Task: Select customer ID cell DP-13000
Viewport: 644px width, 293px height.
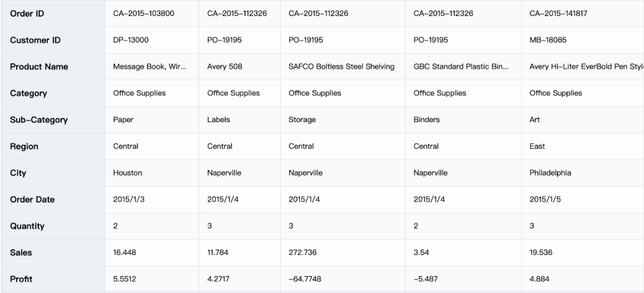Action: coord(131,40)
